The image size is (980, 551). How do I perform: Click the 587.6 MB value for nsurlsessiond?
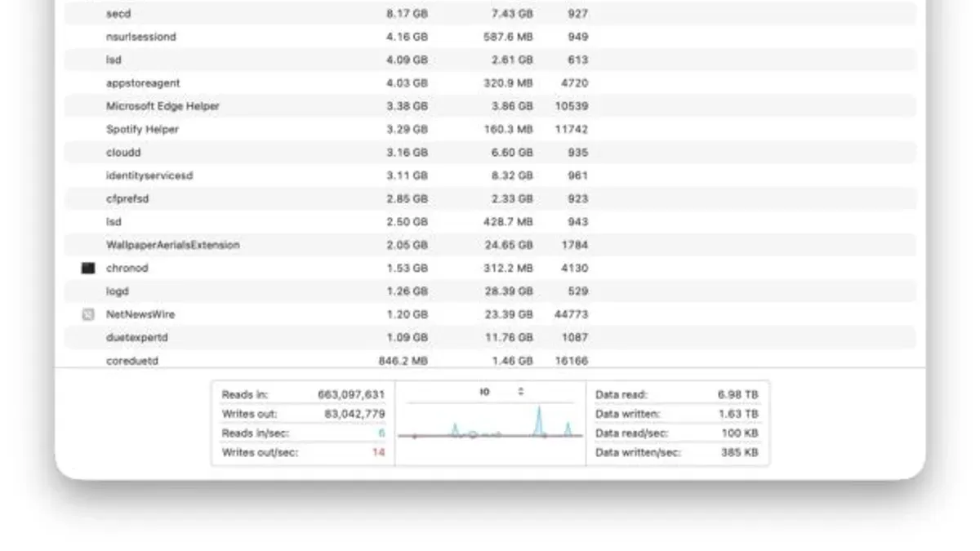point(507,37)
